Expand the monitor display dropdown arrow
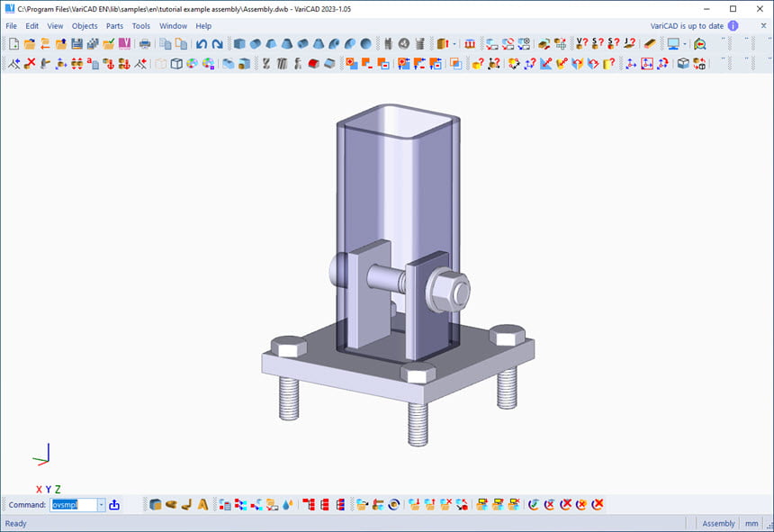This screenshot has width=774, height=532. click(x=685, y=44)
